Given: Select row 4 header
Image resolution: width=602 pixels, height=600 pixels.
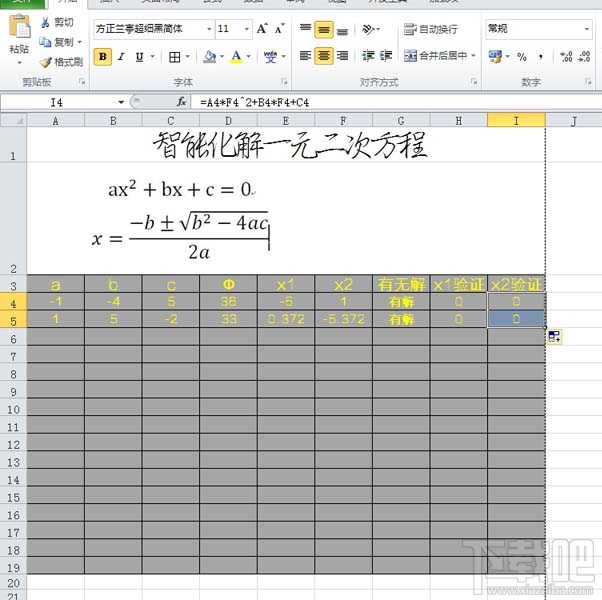Looking at the screenshot, I should (13, 303).
